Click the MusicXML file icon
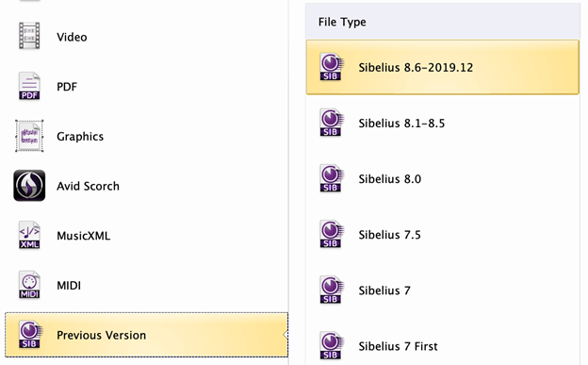 29,235
